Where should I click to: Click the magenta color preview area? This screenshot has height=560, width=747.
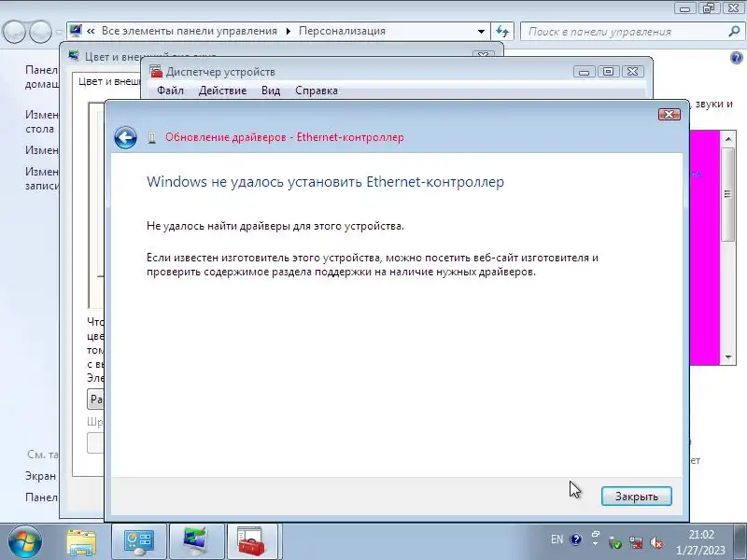pos(704,247)
